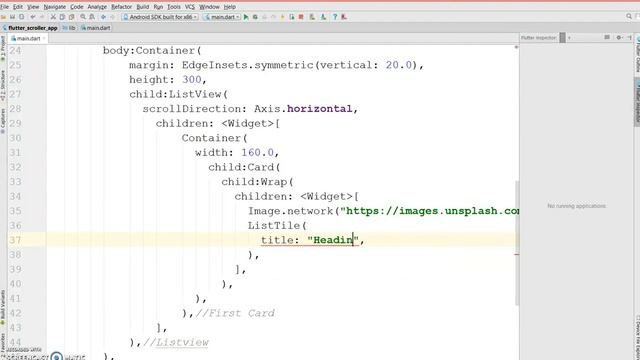Click the Debug bug icon
Viewport: 640px width, 360px height.
coord(255,17)
